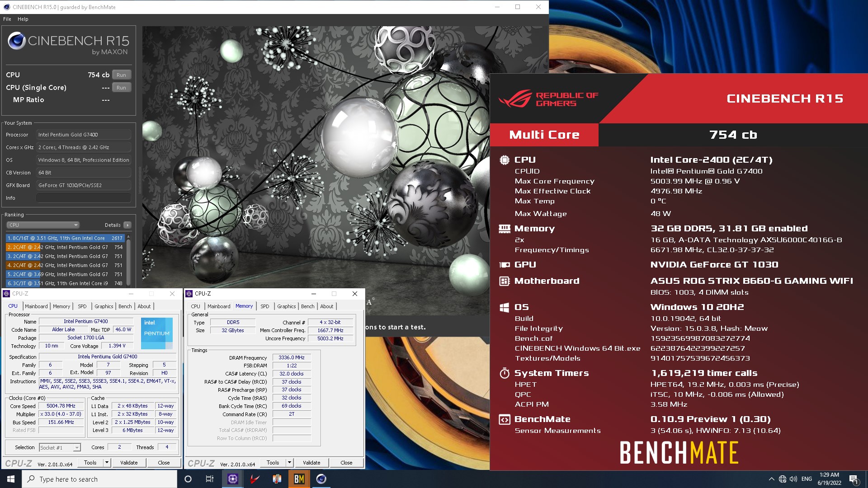Screen dimensions: 868x488
Task: Expand ranking Details arrow button
Action: [x=127, y=225]
